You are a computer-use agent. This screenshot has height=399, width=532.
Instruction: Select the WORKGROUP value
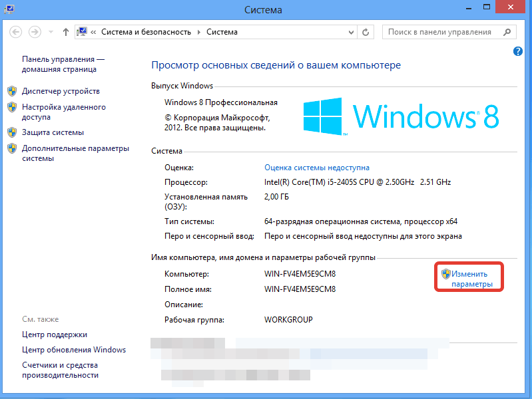click(x=288, y=320)
